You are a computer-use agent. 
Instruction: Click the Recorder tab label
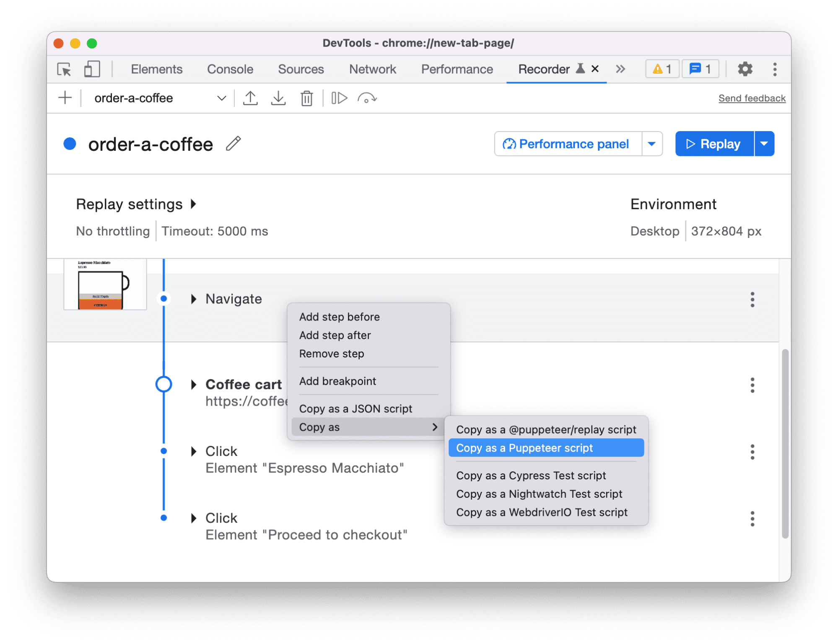tap(542, 69)
